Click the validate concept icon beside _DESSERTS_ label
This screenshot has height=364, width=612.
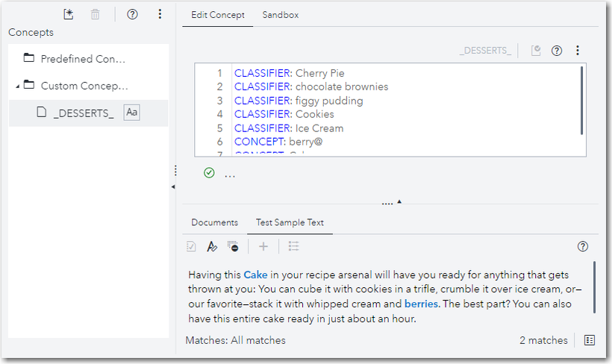pos(536,51)
